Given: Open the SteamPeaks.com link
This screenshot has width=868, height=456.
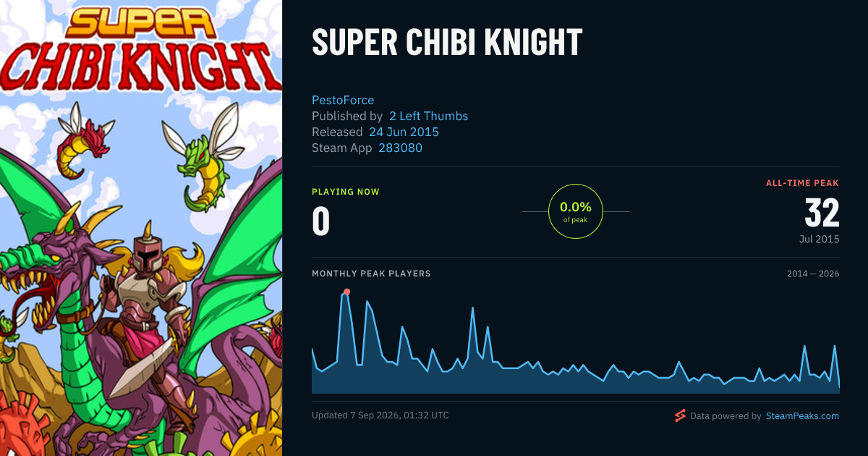Looking at the screenshot, I should pos(802,416).
